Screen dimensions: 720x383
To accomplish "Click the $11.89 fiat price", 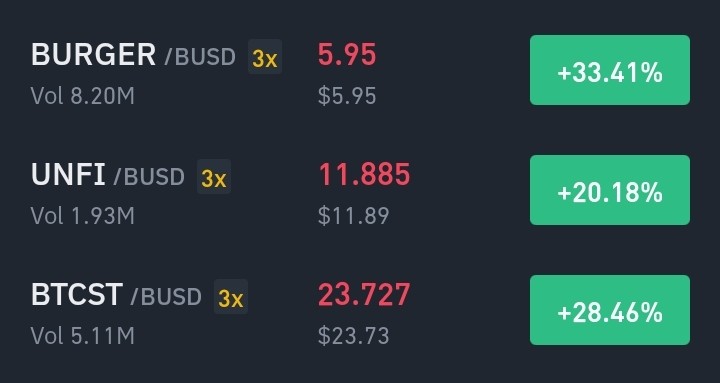I will point(354,216).
